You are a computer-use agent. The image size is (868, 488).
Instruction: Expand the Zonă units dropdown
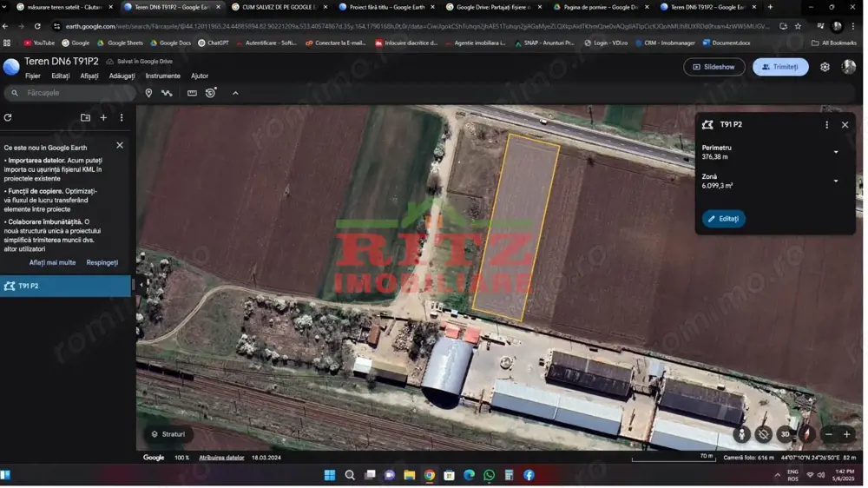(836, 181)
